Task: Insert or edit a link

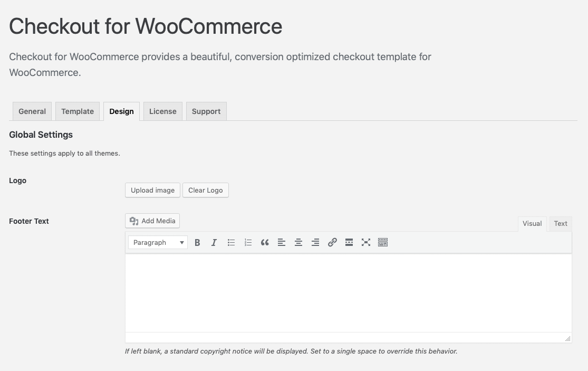Action: coord(332,243)
